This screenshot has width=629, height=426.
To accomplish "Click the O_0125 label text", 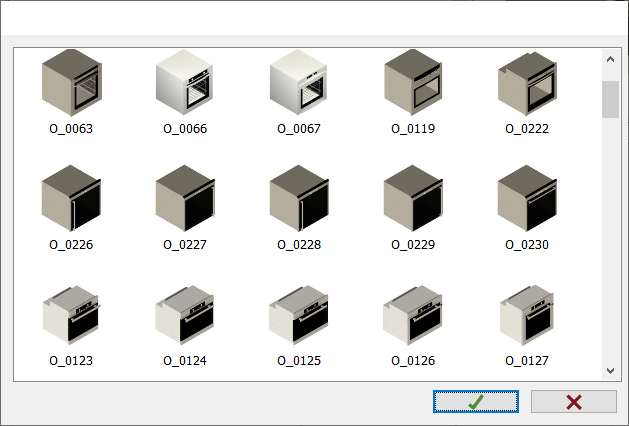I will coord(299,361).
